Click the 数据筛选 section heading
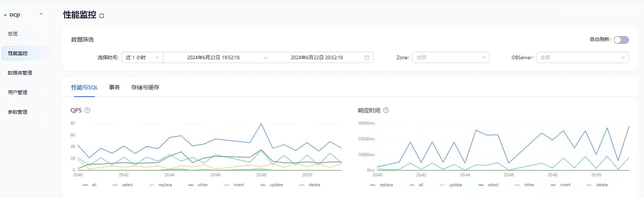Viewport: 644px width, 198px height. pyautogui.click(x=83, y=40)
